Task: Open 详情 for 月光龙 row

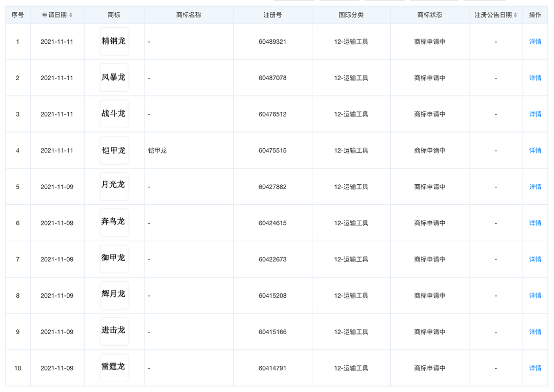Action: pyautogui.click(x=535, y=187)
